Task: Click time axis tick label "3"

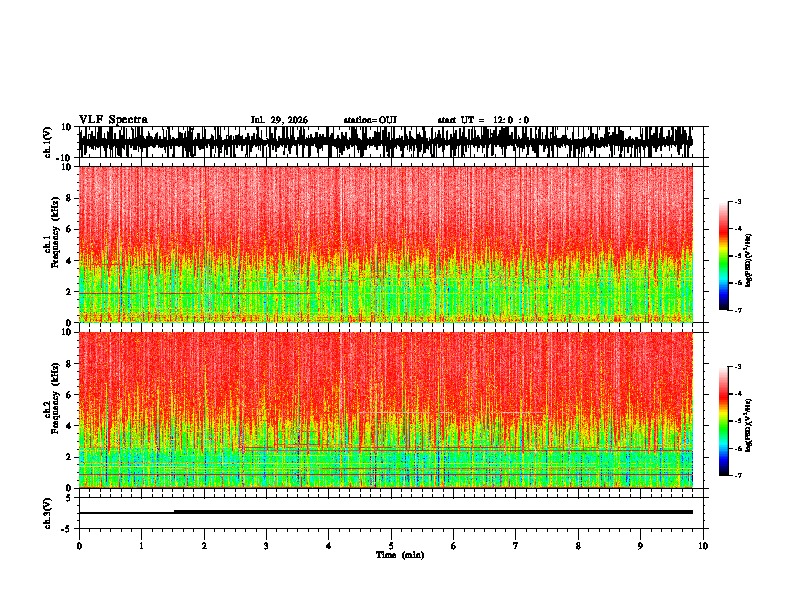Action: 266,546
